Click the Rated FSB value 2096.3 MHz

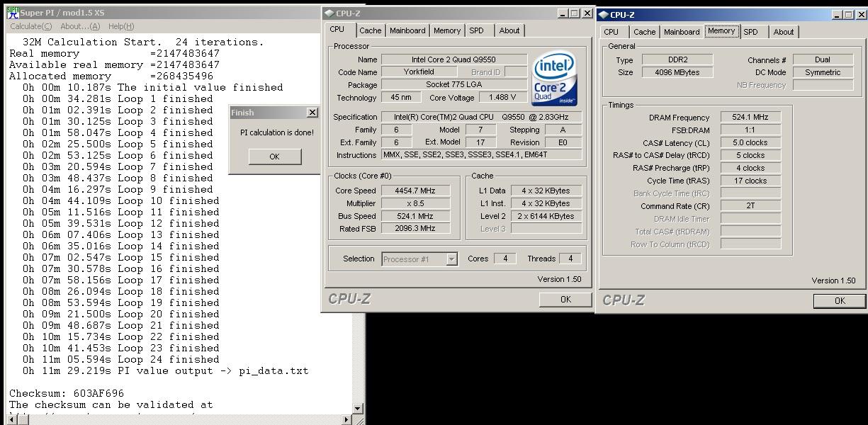pyautogui.click(x=415, y=229)
